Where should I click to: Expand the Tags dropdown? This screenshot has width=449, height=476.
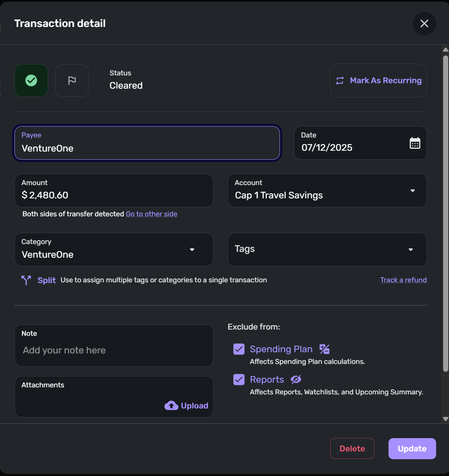click(410, 250)
